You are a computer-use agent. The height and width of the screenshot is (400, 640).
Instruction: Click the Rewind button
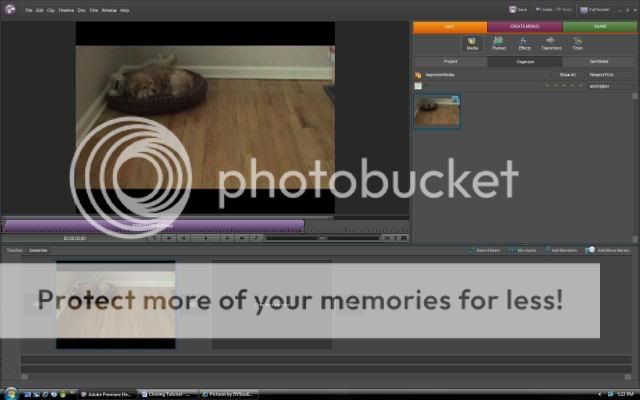[169, 238]
